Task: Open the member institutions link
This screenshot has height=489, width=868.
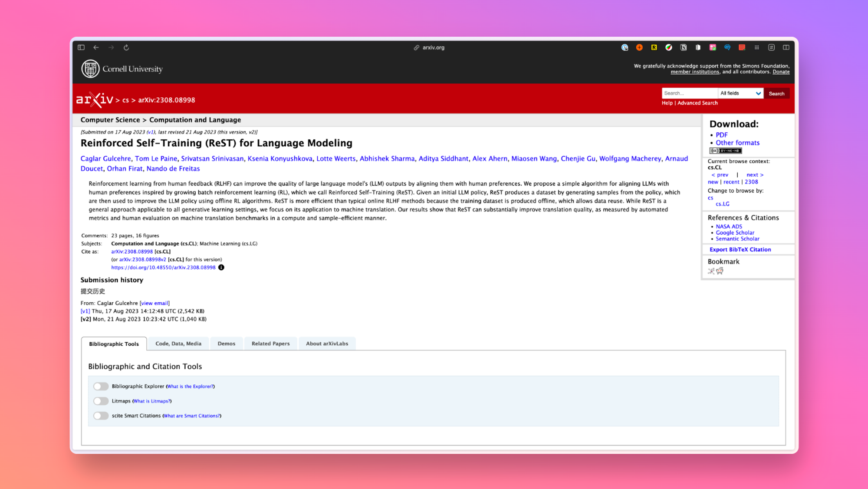Action: tap(695, 72)
